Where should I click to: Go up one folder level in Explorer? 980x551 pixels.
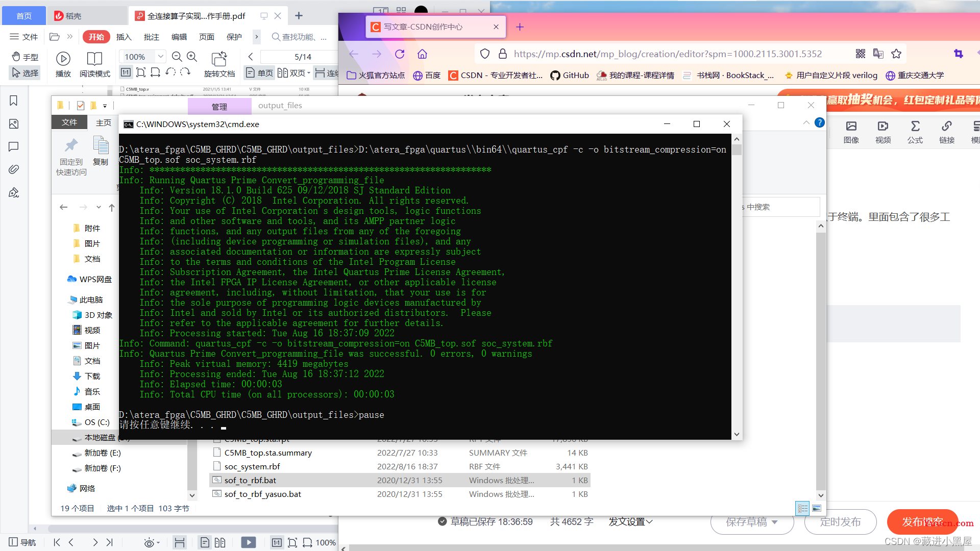point(112,207)
